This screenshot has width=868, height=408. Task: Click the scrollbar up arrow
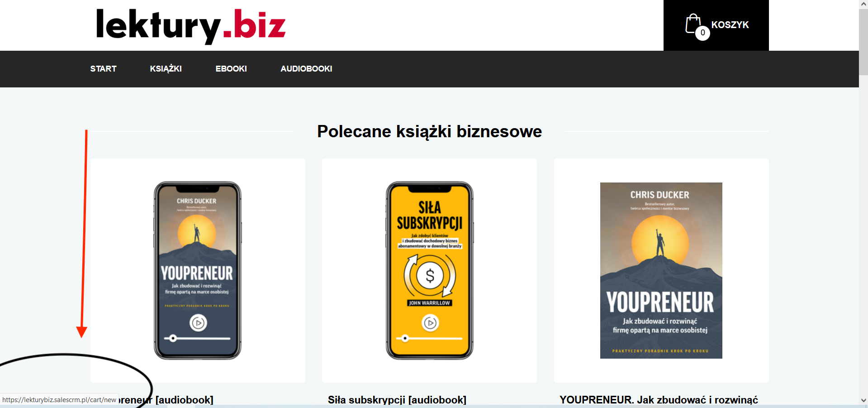(863, 4)
